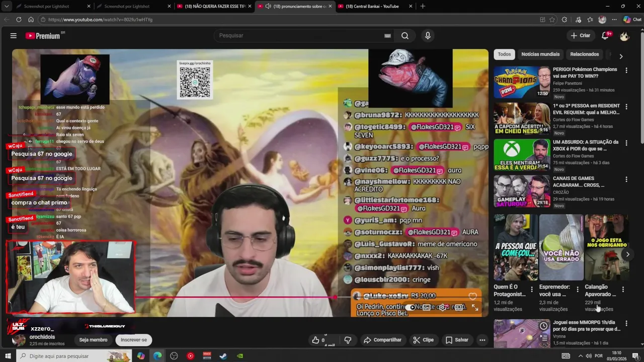This screenshot has height=362, width=644.
Task: Open CANAIS DE GAMES ACABARAM thumbnail
Action: [521, 191]
